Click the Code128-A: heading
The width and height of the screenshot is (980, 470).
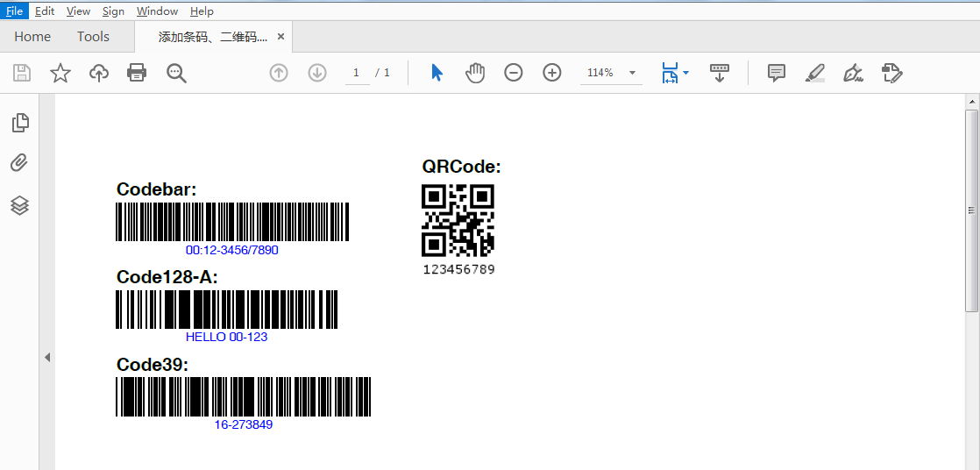pyautogui.click(x=167, y=277)
